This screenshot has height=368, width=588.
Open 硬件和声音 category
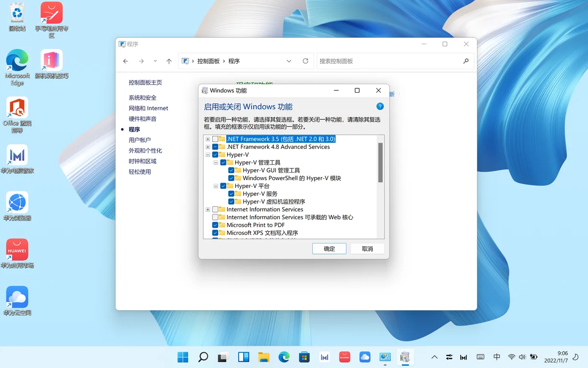tap(143, 119)
